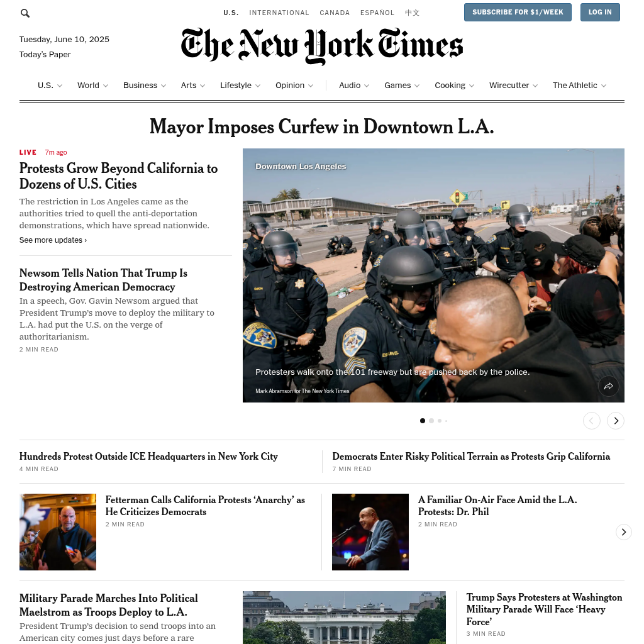This screenshot has width=644, height=644.
Task: Select the second carousel dot indicator
Action: pos(431,421)
